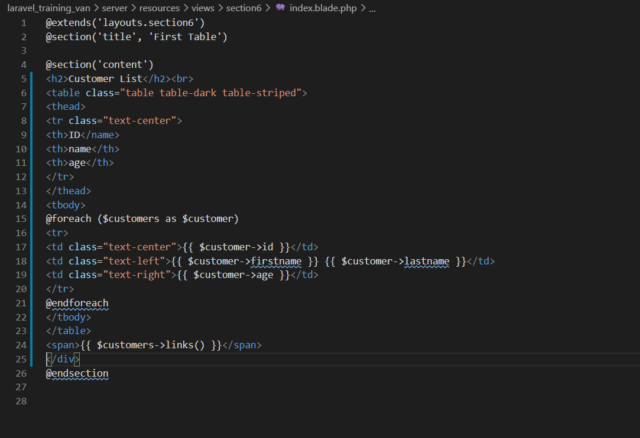Click the <br> tag on line 5

coord(182,78)
